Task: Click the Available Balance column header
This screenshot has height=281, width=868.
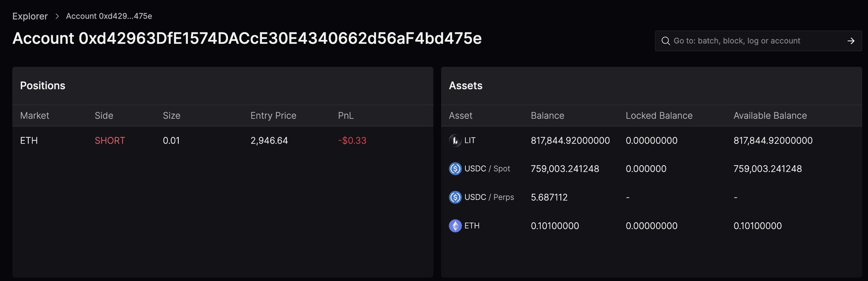Action: [x=770, y=115]
